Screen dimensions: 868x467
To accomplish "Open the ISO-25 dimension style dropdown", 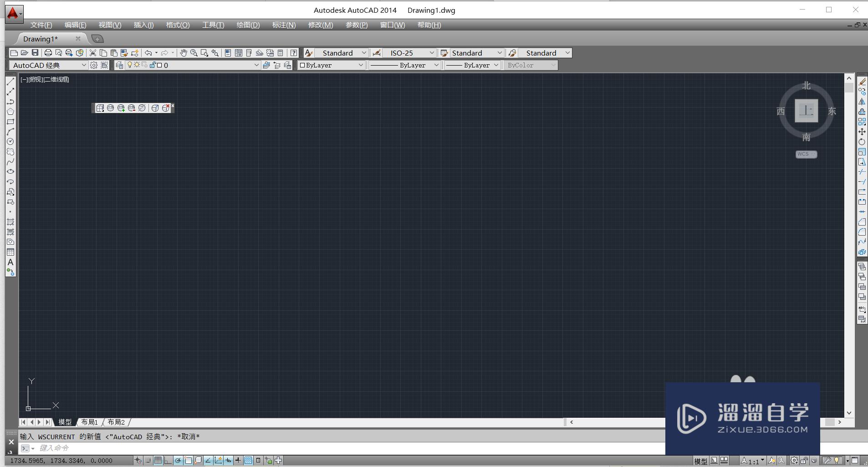I will (x=409, y=53).
